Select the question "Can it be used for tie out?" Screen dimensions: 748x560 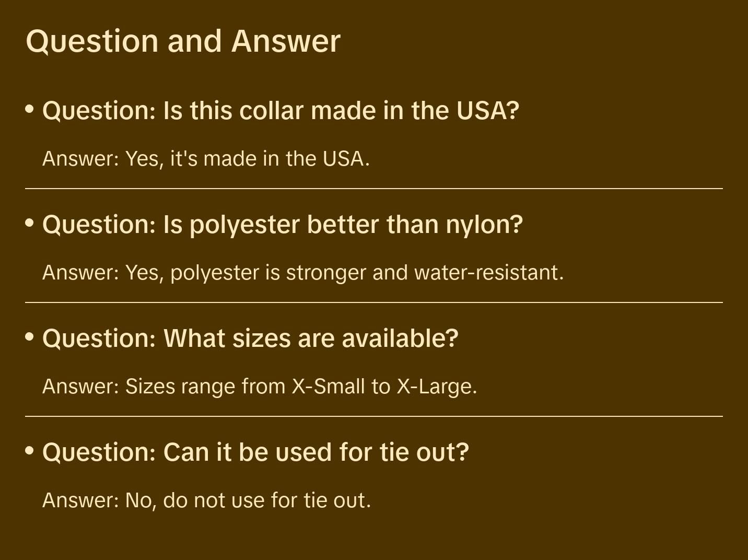click(x=255, y=452)
